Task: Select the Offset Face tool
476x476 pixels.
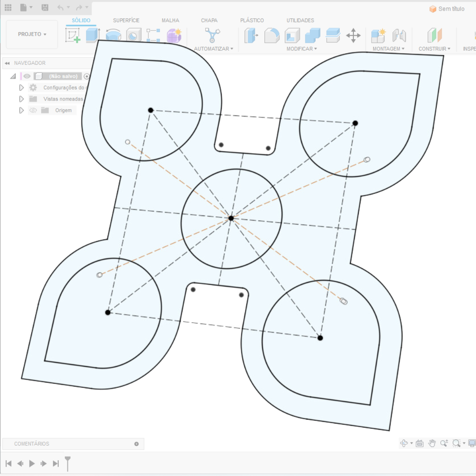Action: [333, 35]
